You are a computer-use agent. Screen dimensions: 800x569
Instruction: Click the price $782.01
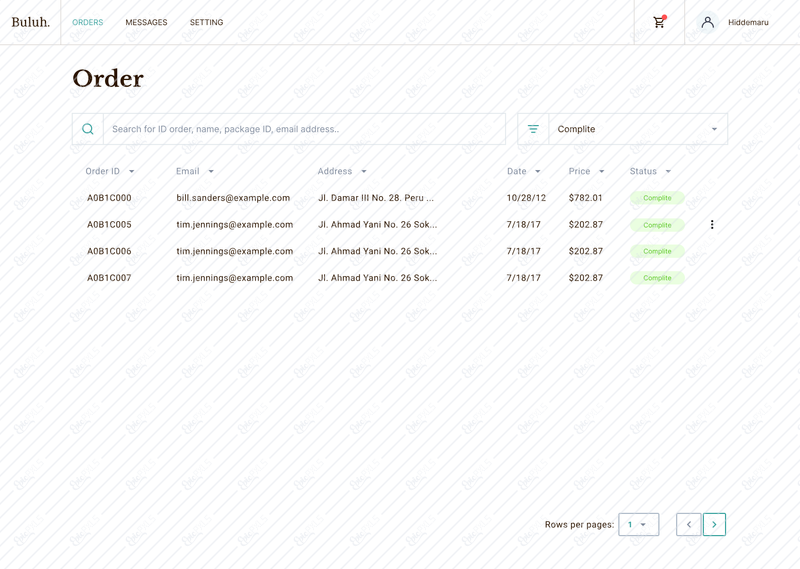click(x=586, y=198)
